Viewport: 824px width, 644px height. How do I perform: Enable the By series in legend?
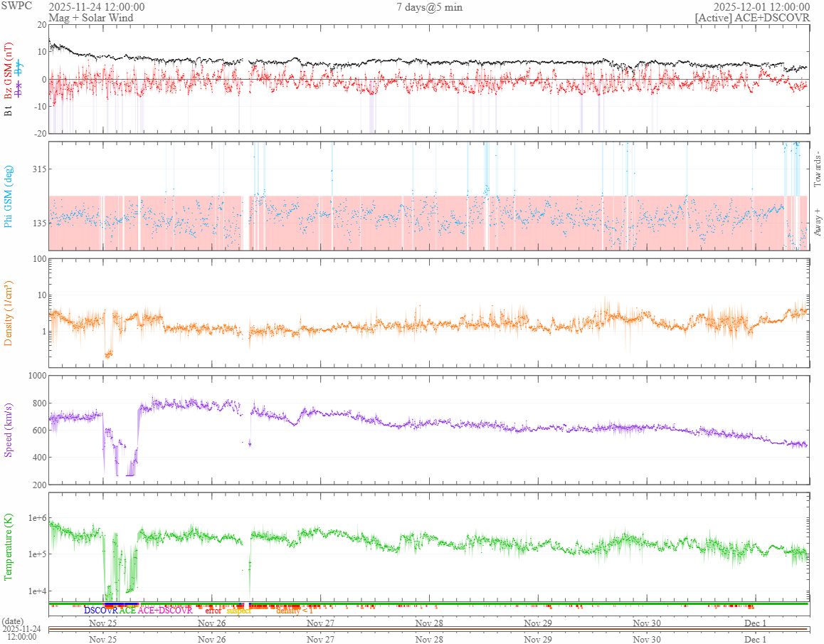[x=19, y=68]
